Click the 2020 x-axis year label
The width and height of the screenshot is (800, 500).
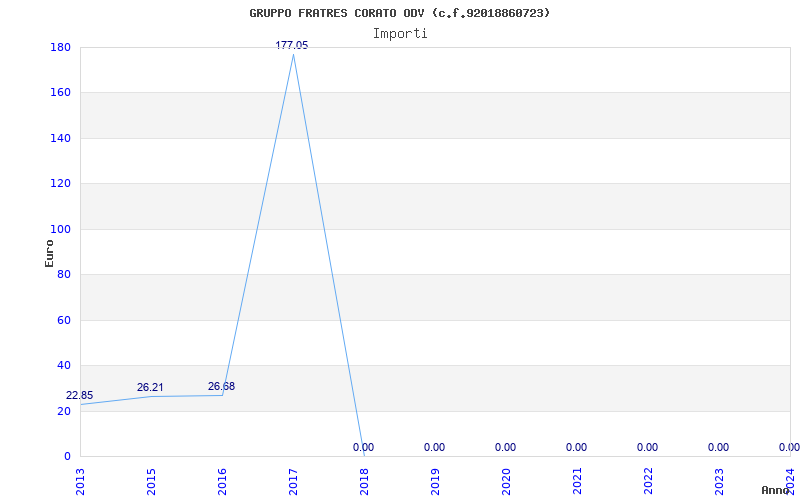tap(506, 482)
